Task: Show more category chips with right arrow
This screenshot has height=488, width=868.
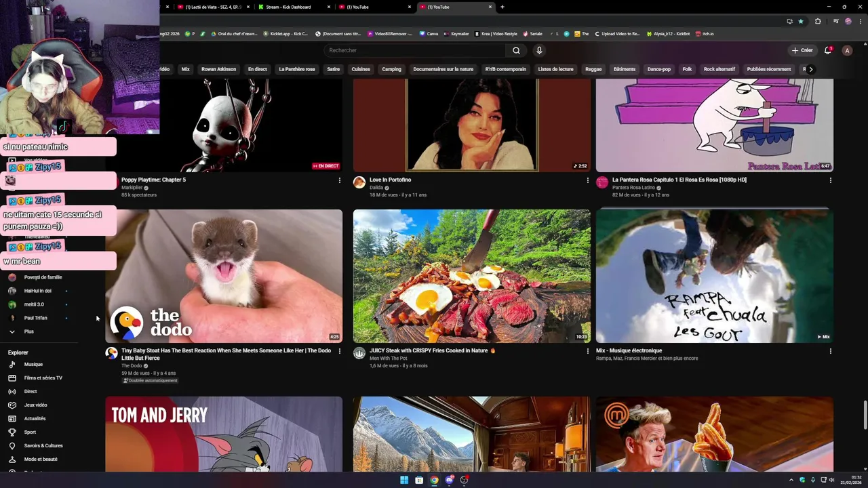Action: [x=810, y=69]
